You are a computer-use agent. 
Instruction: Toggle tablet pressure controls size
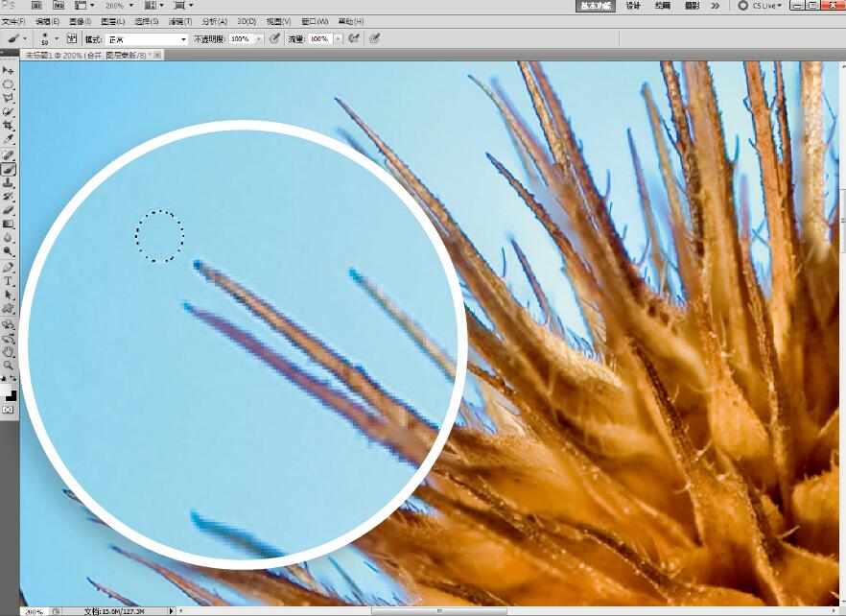[374, 39]
